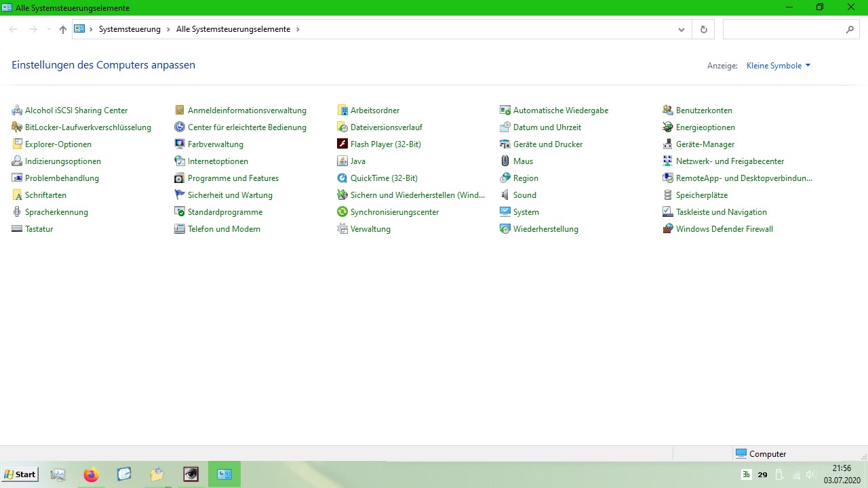Open the Problembehandlung link
Viewport: 868px width, 488px height.
pyautogui.click(x=62, y=178)
